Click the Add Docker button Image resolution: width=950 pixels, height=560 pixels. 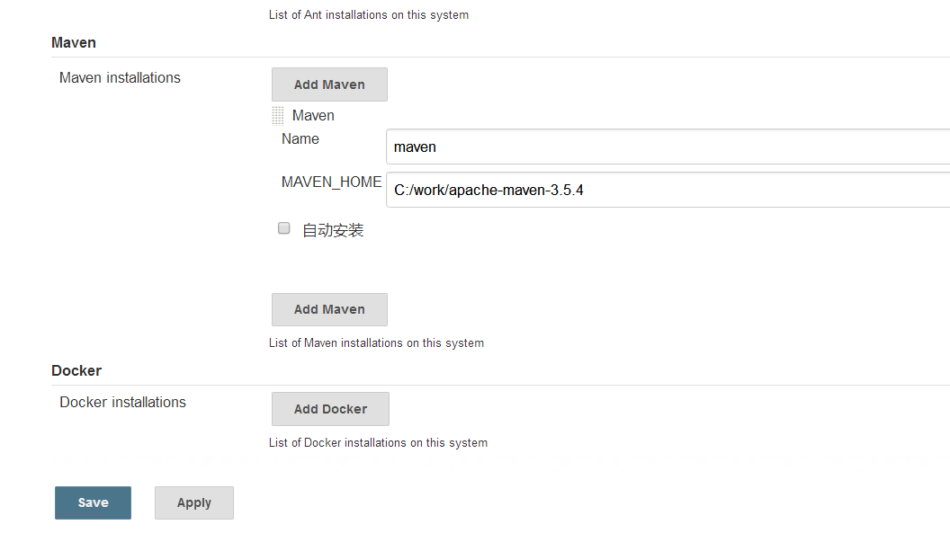coord(330,409)
